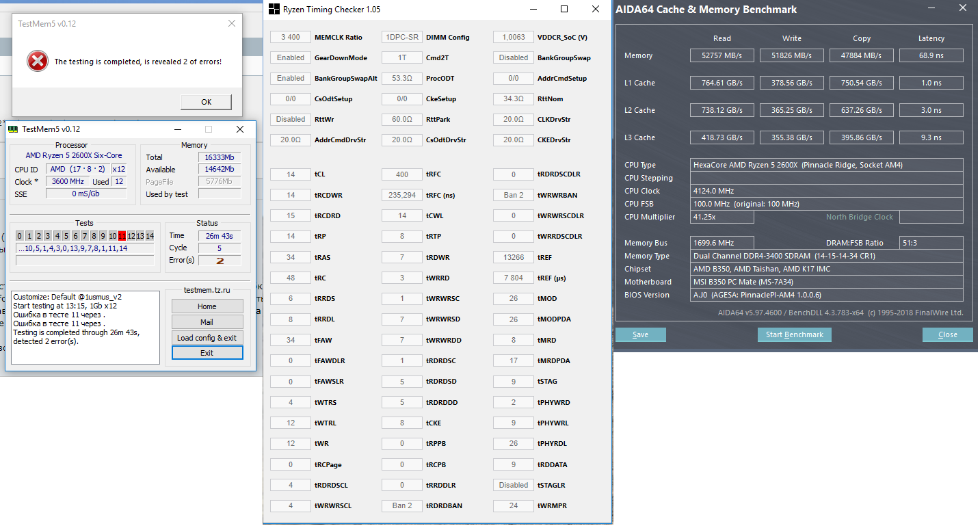Click the Total memory field showing 16333Mb
980x528 pixels.
point(220,157)
